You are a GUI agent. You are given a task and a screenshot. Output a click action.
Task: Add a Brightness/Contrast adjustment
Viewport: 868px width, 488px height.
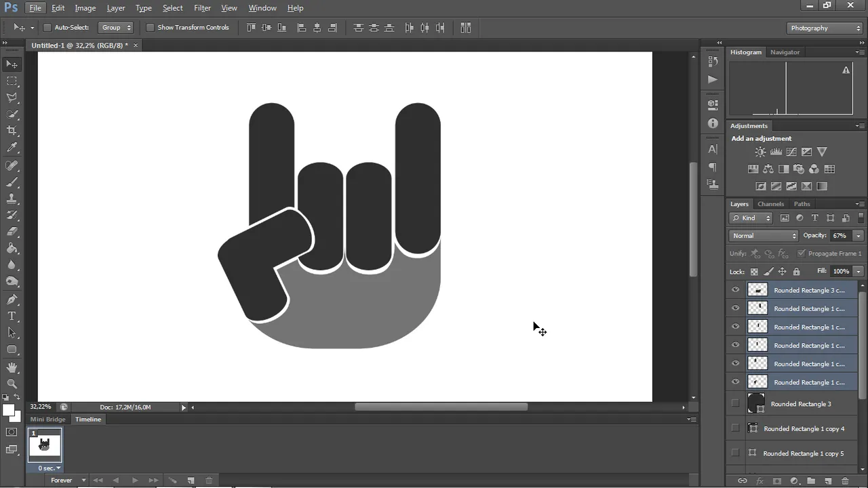[x=761, y=152]
